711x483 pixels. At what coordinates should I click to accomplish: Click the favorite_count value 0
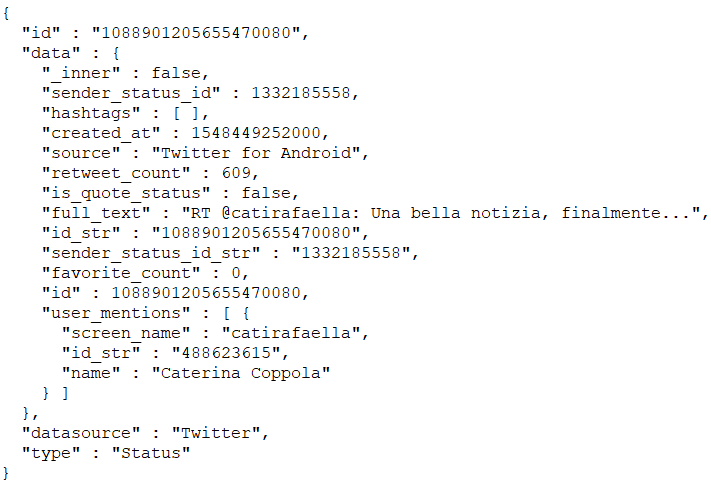pos(236,273)
